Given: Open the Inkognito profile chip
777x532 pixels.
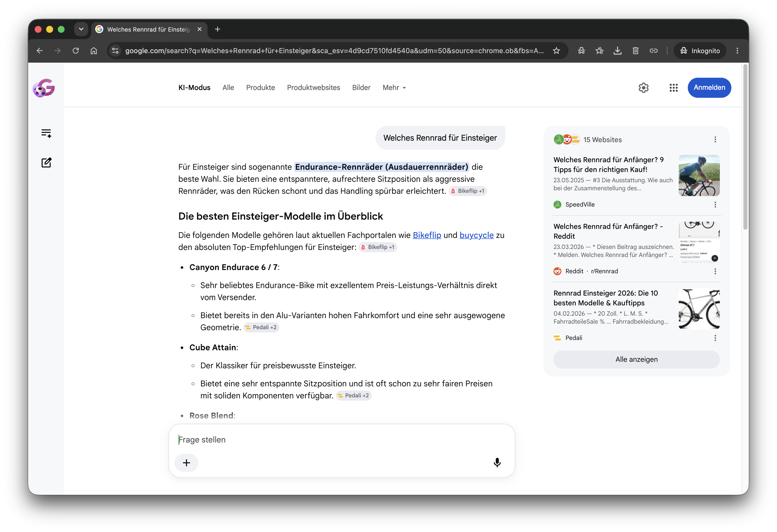Looking at the screenshot, I should coord(700,50).
